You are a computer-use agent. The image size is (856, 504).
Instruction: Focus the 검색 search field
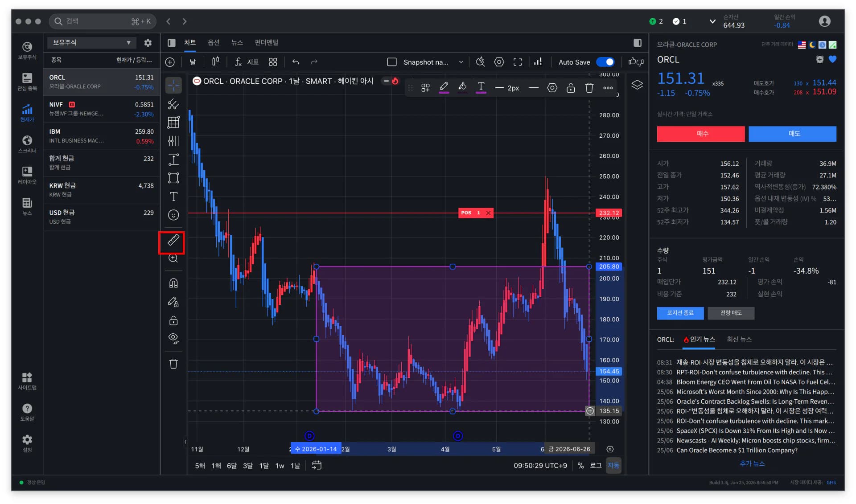(x=103, y=21)
